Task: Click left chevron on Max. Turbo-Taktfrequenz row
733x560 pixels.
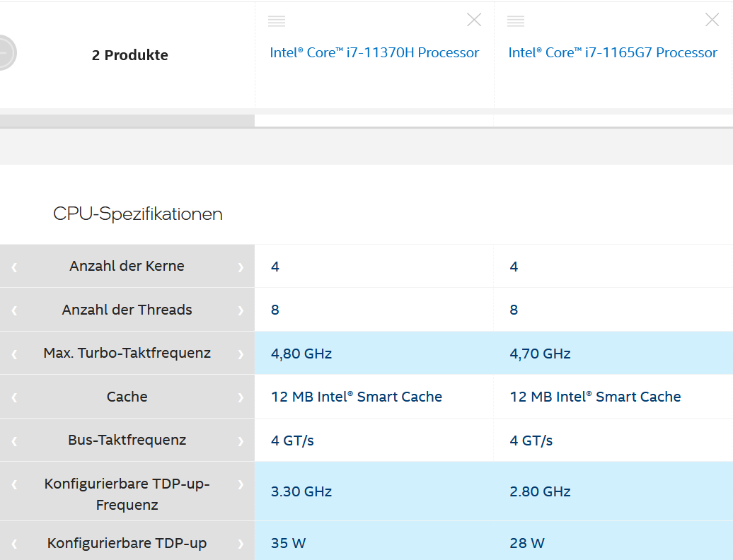Action: tap(14, 354)
